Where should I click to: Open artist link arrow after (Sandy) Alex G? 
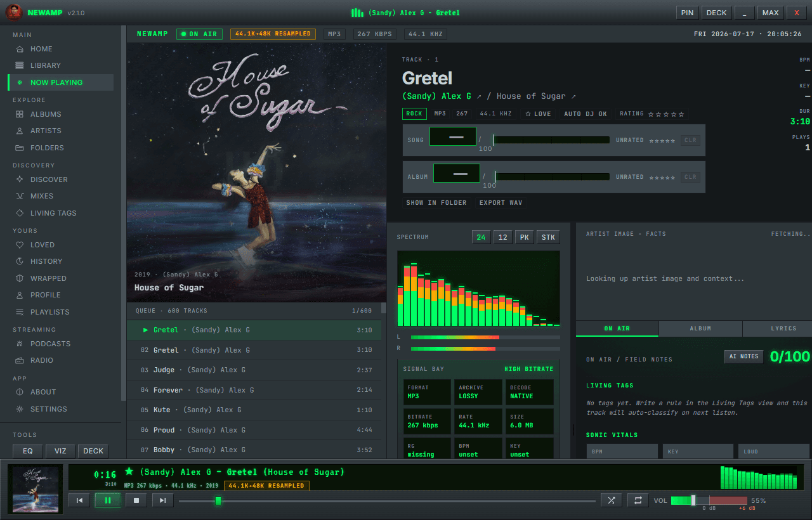coord(480,96)
